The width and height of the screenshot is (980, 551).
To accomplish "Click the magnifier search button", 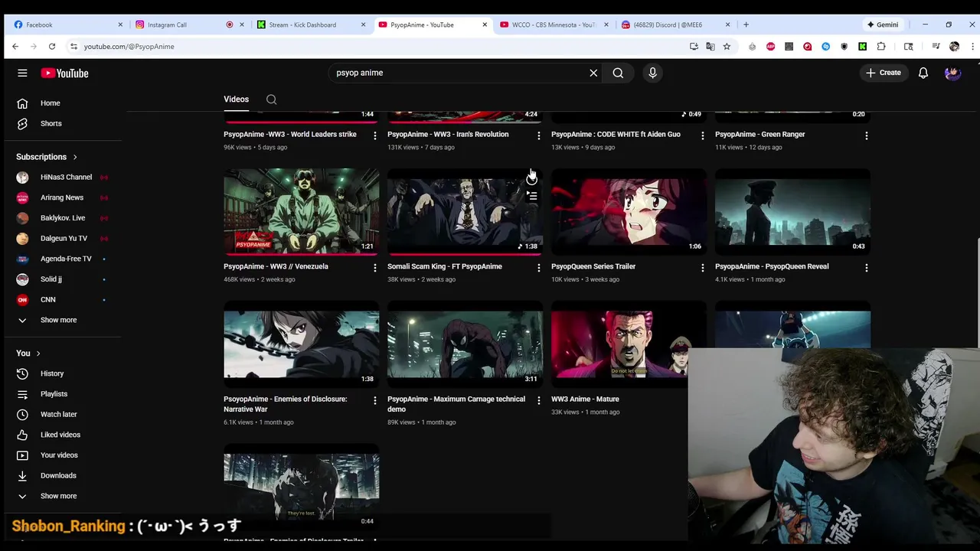I will 618,73.
